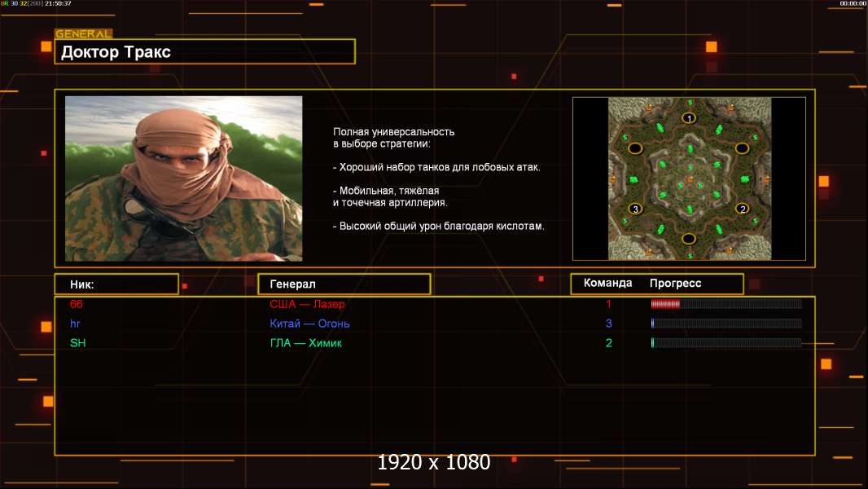The height and width of the screenshot is (489, 868).
Task: Click the line 'Мобильная, тяжёлая'
Action: pyautogui.click(x=386, y=191)
